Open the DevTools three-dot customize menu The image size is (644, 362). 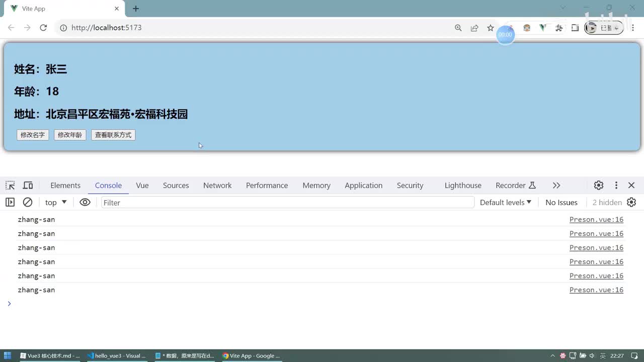point(616,186)
